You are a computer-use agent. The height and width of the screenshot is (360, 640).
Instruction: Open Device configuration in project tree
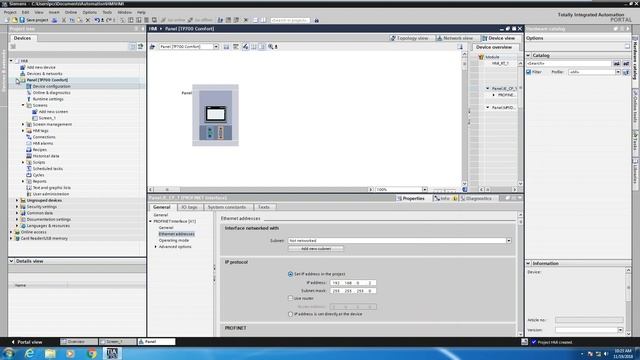click(51, 86)
